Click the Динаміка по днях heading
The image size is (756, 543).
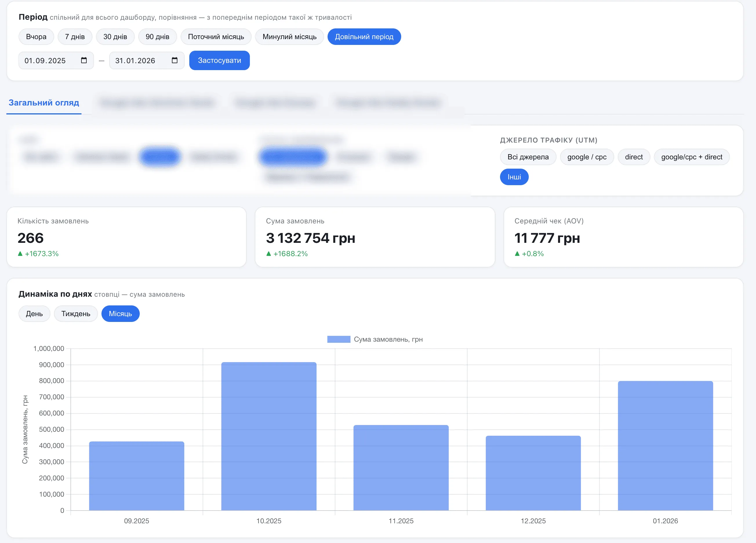pos(55,294)
